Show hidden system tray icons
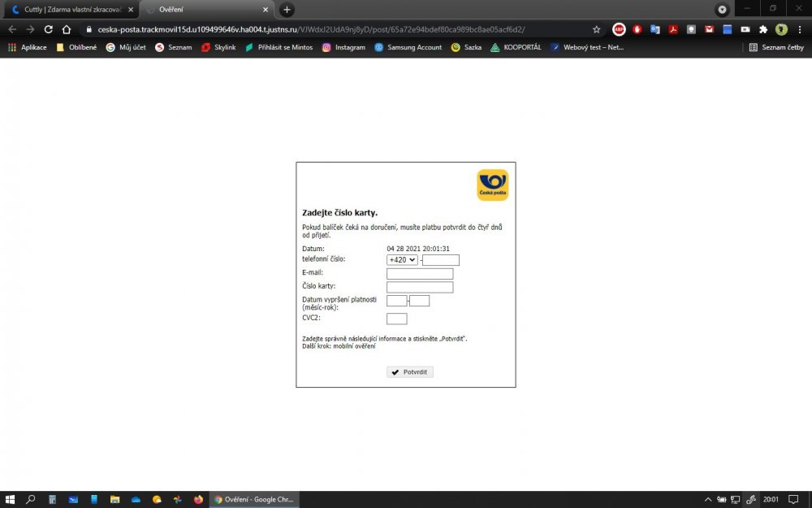The height and width of the screenshot is (508, 812). [x=708, y=500]
